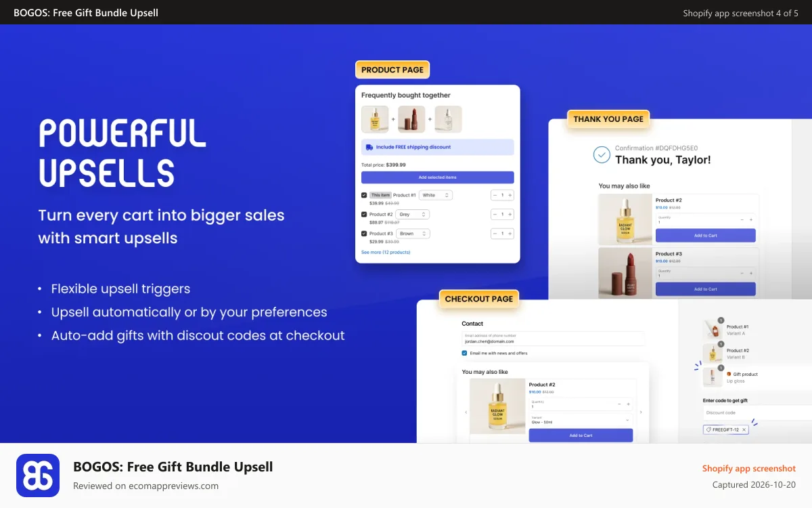Open the White variant dropdown for Product #1
The height and width of the screenshot is (508, 812).
coord(436,195)
